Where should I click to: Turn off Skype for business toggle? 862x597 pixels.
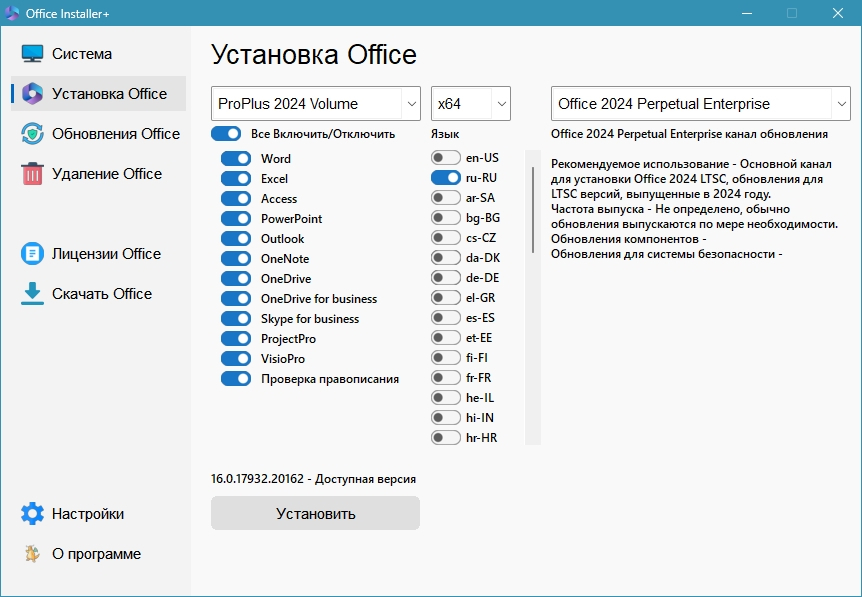tap(236, 319)
